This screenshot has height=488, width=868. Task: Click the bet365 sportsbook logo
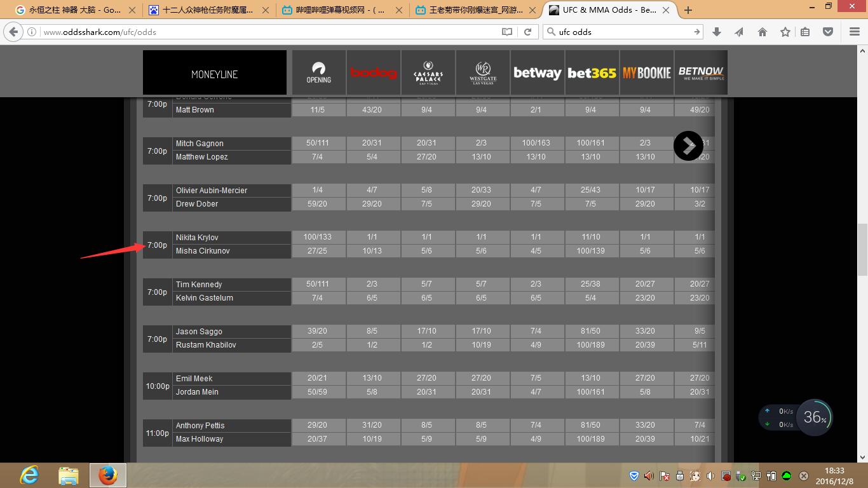pos(592,73)
